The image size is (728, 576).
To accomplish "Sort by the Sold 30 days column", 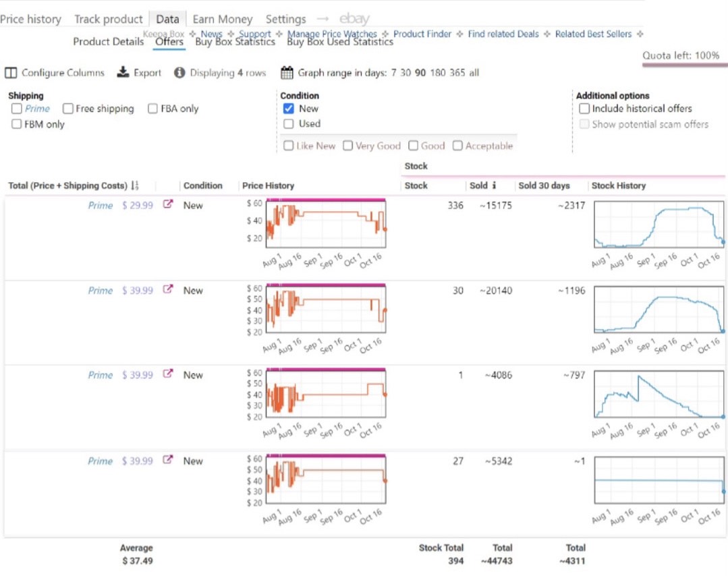I will (544, 185).
